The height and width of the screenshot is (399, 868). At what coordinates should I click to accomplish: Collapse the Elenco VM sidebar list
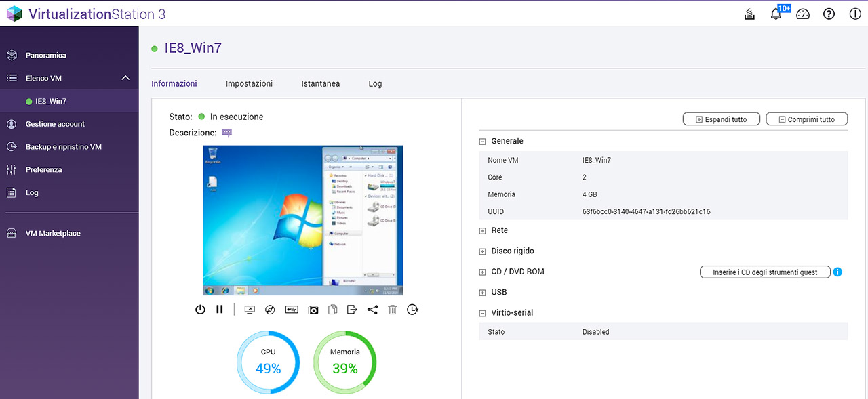[x=125, y=78]
